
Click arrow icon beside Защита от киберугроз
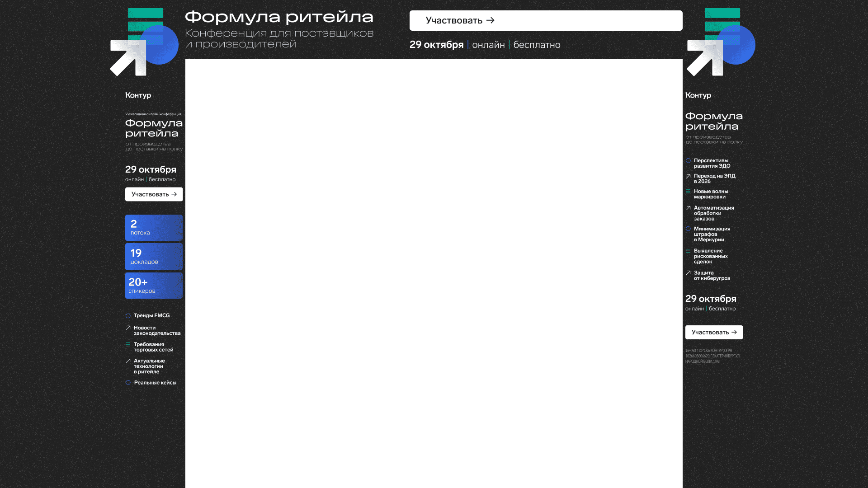click(688, 273)
